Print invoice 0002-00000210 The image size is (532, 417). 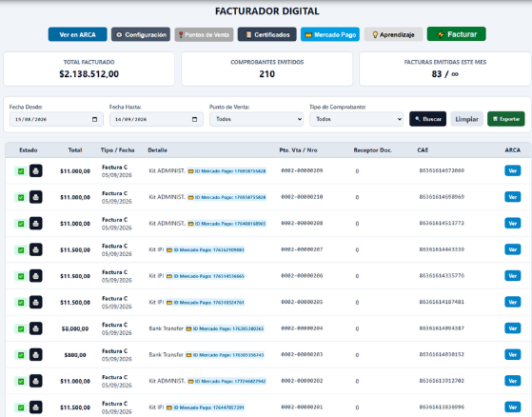[x=35, y=197]
